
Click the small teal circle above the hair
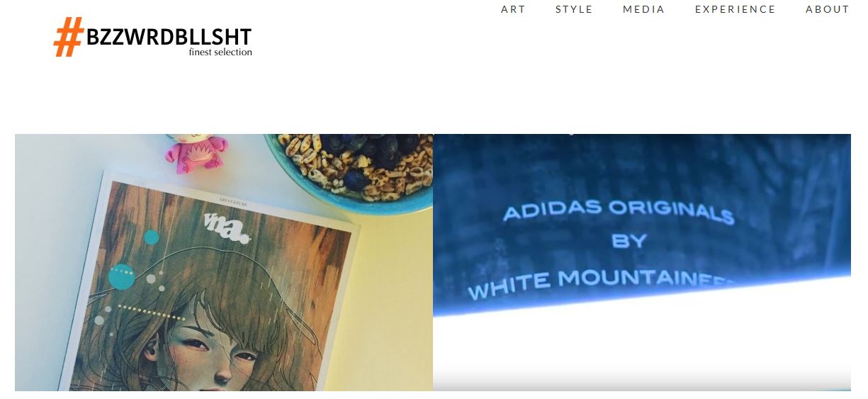point(151,237)
